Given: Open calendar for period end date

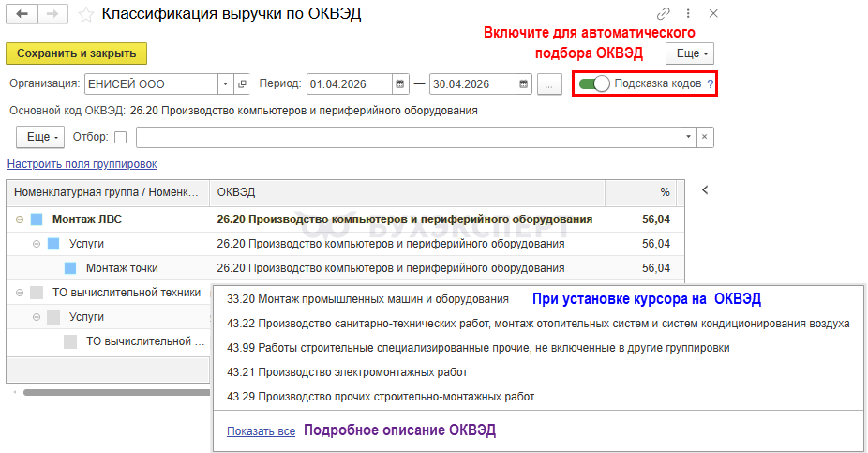Looking at the screenshot, I should coord(524,83).
